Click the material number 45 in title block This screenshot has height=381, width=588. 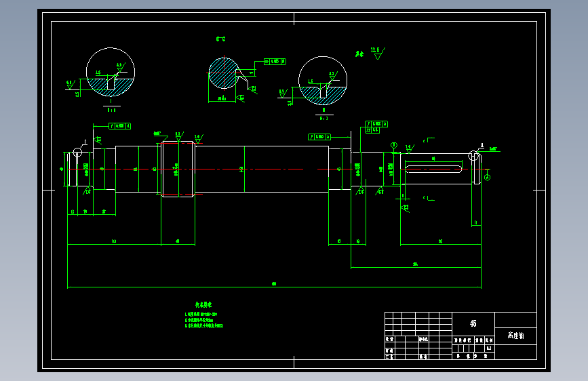point(473,323)
